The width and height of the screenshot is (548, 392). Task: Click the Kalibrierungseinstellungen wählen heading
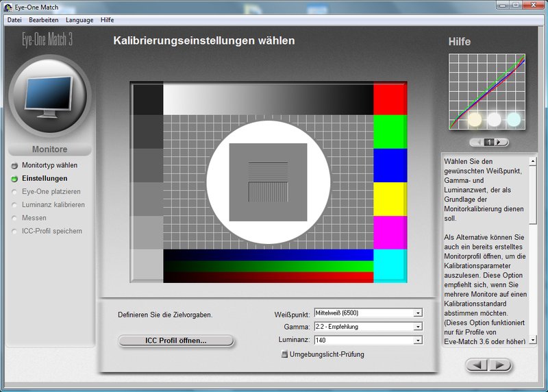204,40
